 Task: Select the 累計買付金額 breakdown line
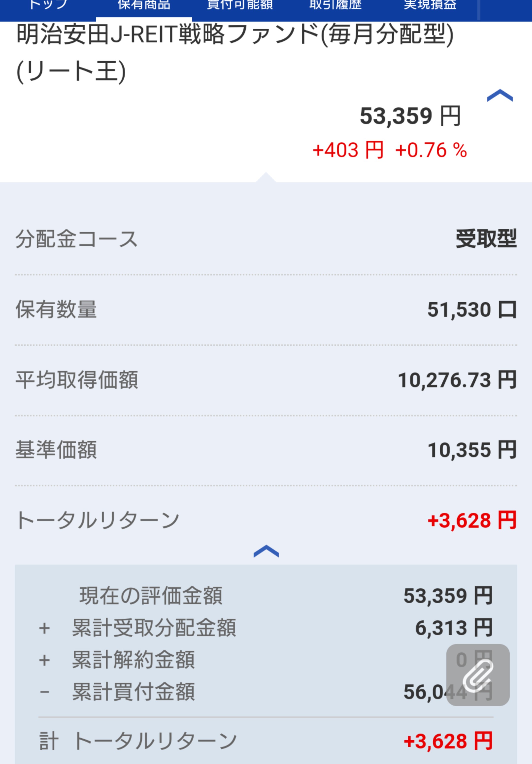pyautogui.click(x=133, y=692)
